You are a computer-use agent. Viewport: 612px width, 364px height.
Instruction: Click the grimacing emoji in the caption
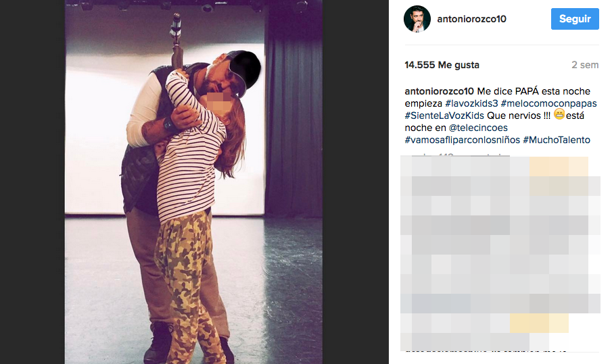559,115
